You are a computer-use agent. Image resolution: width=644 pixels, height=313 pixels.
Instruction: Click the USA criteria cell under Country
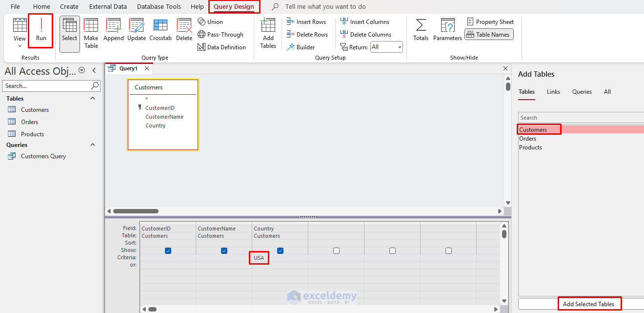coord(280,258)
